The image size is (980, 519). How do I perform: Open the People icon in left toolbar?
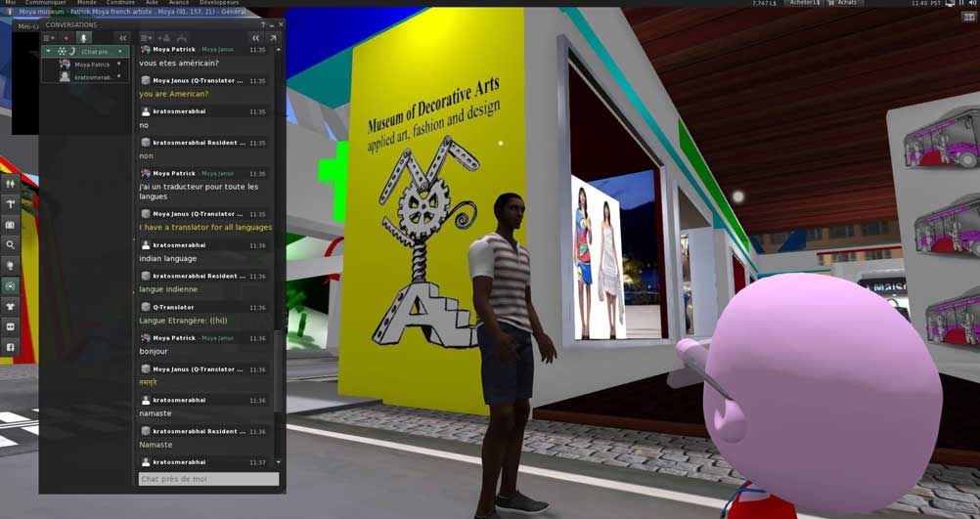coord(11,183)
